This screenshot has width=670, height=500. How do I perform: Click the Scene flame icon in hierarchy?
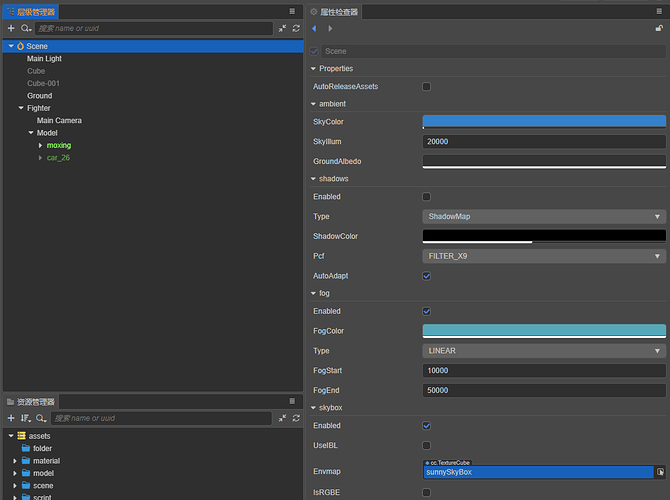(20, 46)
